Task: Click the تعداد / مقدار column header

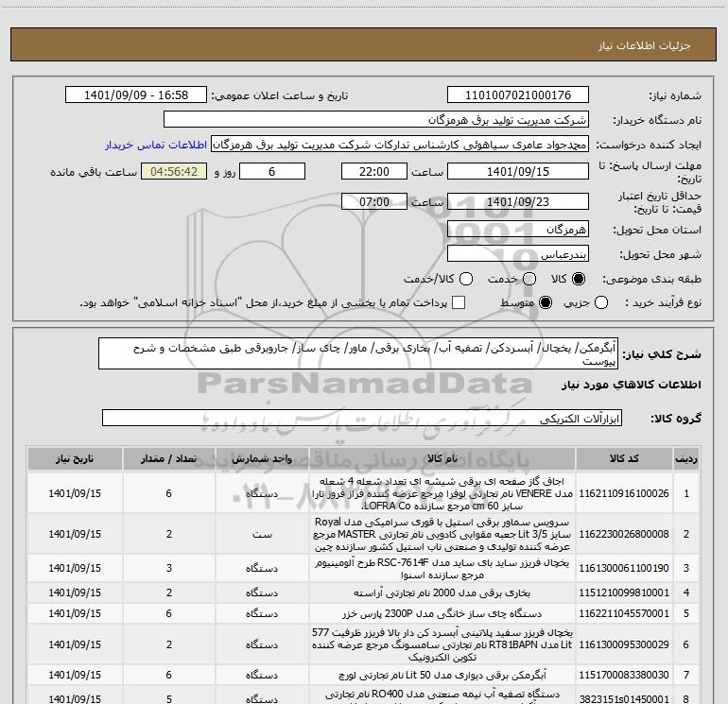Action: (169, 459)
